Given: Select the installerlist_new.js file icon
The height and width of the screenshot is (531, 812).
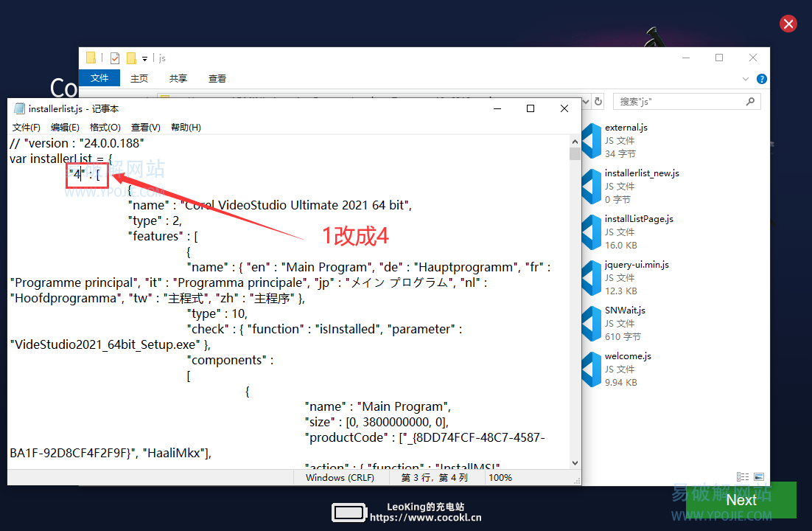Looking at the screenshot, I should pyautogui.click(x=592, y=186).
